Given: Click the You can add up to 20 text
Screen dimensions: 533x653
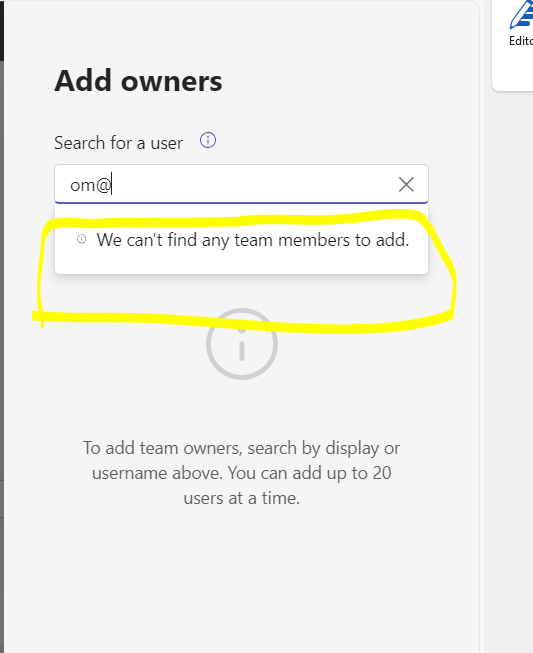Looking at the screenshot, I should [309, 473].
